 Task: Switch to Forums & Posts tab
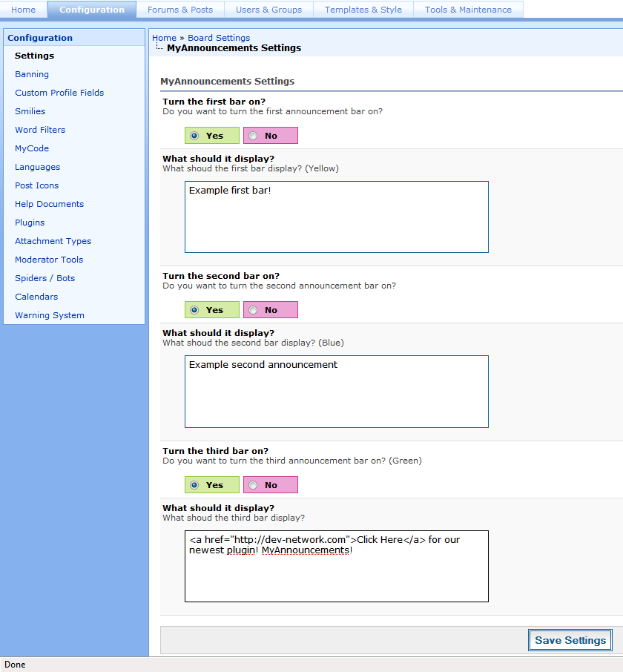coord(180,10)
